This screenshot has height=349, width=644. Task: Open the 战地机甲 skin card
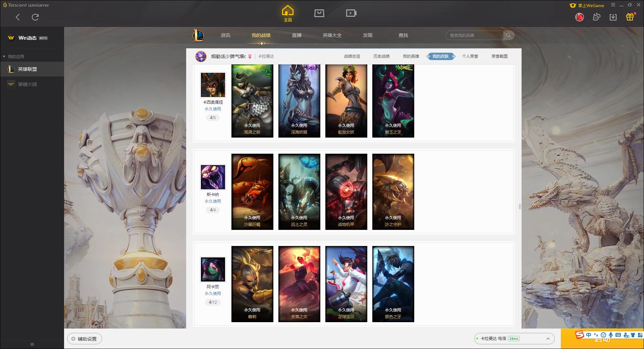coord(346,192)
